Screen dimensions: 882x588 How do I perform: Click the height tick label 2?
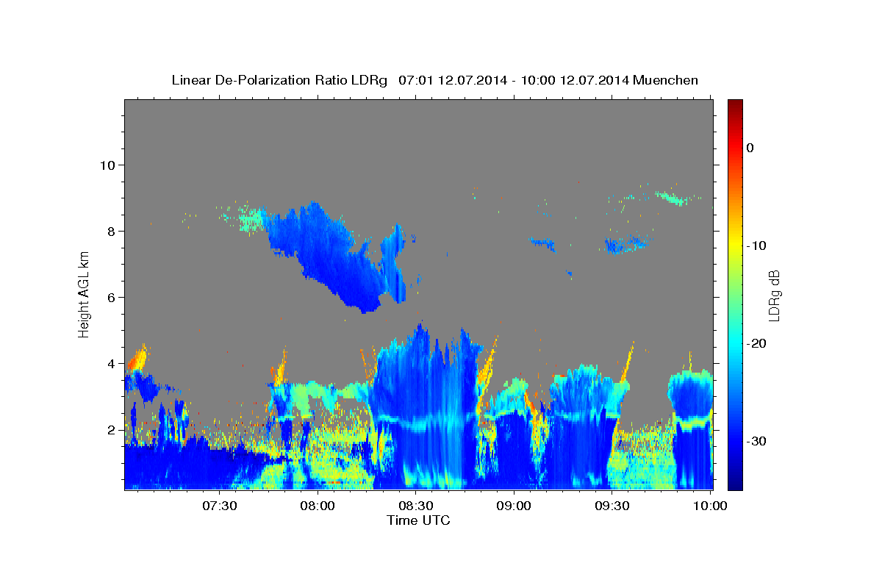tap(111, 429)
